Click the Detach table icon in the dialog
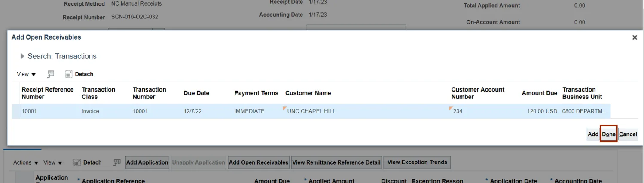The height and width of the screenshot is (183, 644). 79,74
